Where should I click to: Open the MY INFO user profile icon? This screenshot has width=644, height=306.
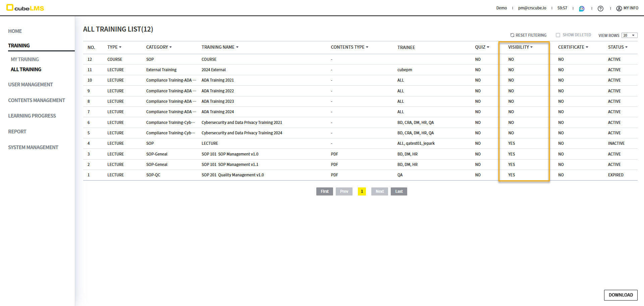pos(619,8)
